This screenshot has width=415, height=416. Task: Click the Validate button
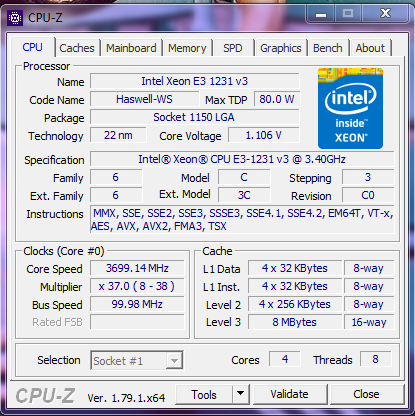[x=289, y=395]
